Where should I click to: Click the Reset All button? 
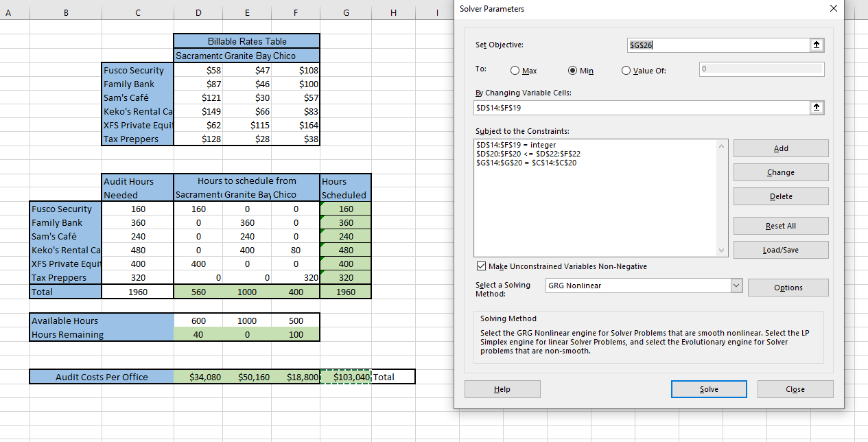tap(781, 226)
